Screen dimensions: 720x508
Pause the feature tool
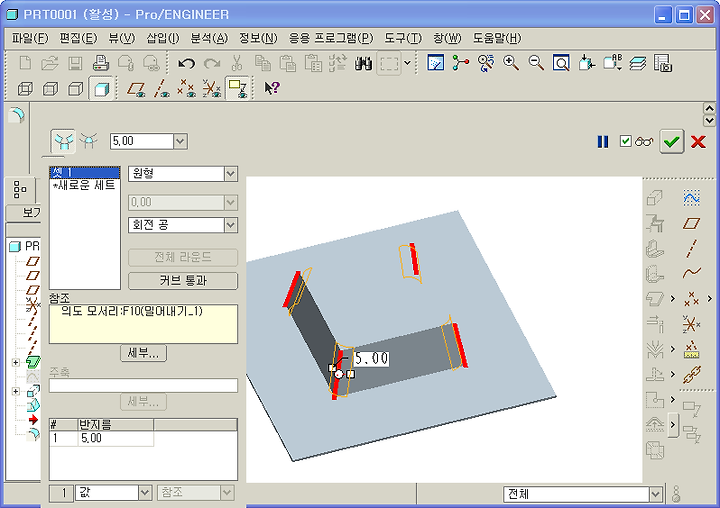pyautogui.click(x=603, y=141)
